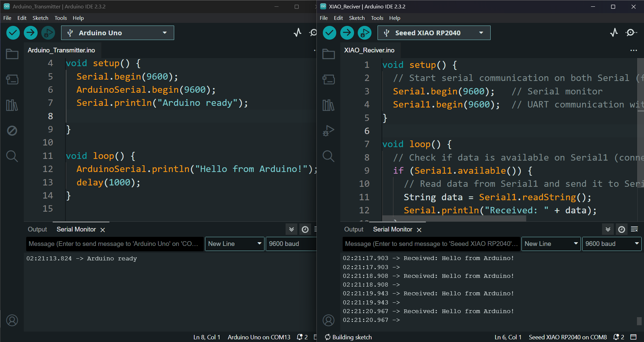This screenshot has height=342, width=644.
Task: Click notifications bell in Arduino_Transmitter status bar
Action: 300,337
